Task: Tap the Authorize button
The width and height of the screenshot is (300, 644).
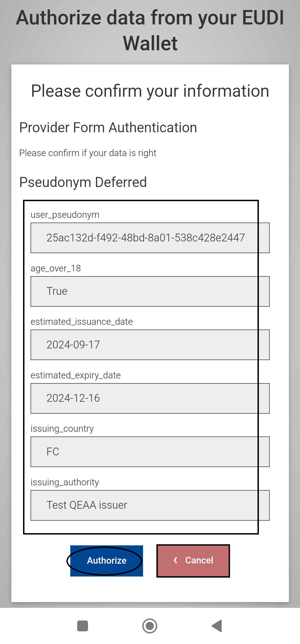Action: click(x=107, y=561)
